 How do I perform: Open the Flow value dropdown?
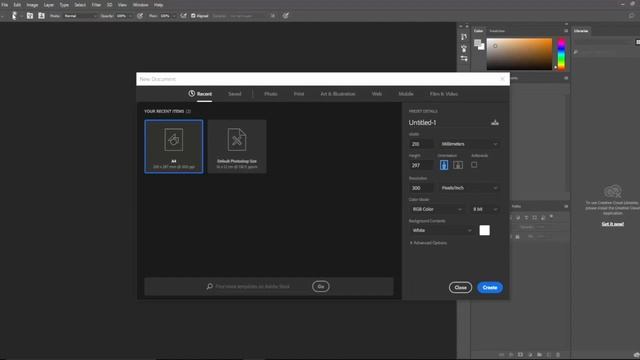coord(167,16)
